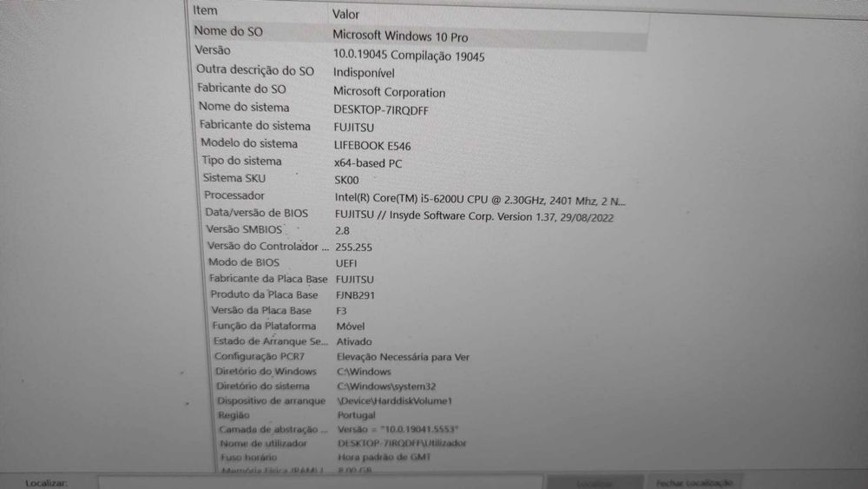Click Versão = 10.0.19041.5553 value
Image resolution: width=868 pixels, height=489 pixels.
398,429
